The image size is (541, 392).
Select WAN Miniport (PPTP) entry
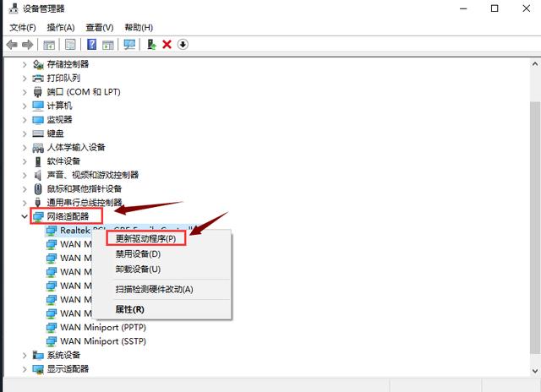[x=103, y=327]
